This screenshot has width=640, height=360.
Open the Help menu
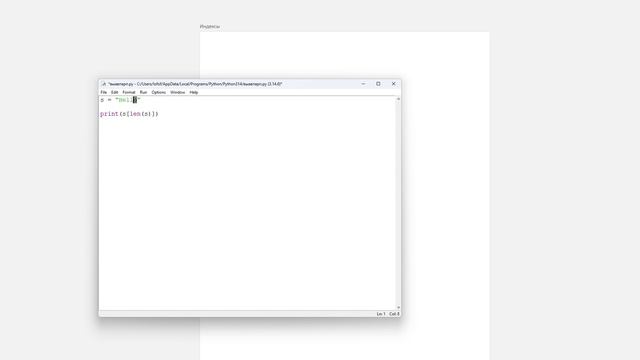coord(193,92)
